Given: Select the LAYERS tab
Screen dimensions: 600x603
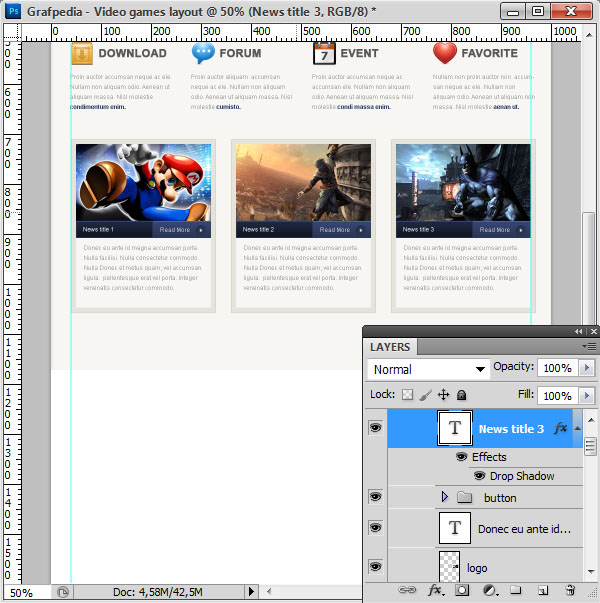Looking at the screenshot, I should (390, 347).
